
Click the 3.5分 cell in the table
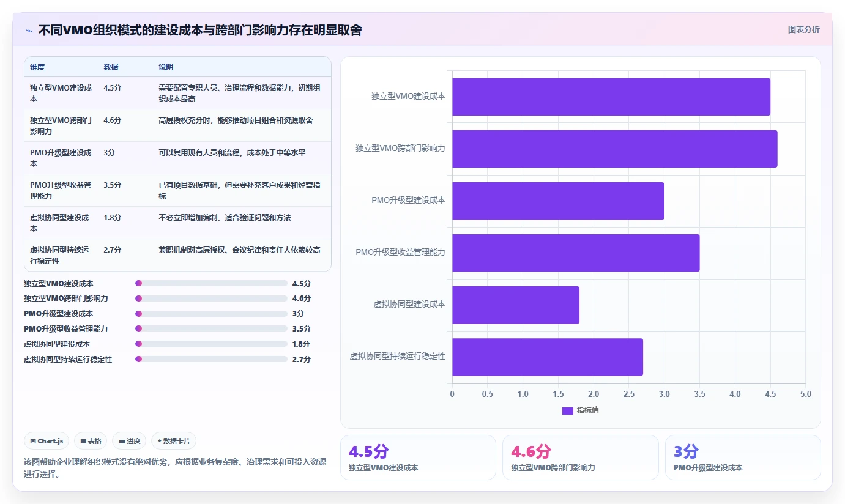click(113, 185)
